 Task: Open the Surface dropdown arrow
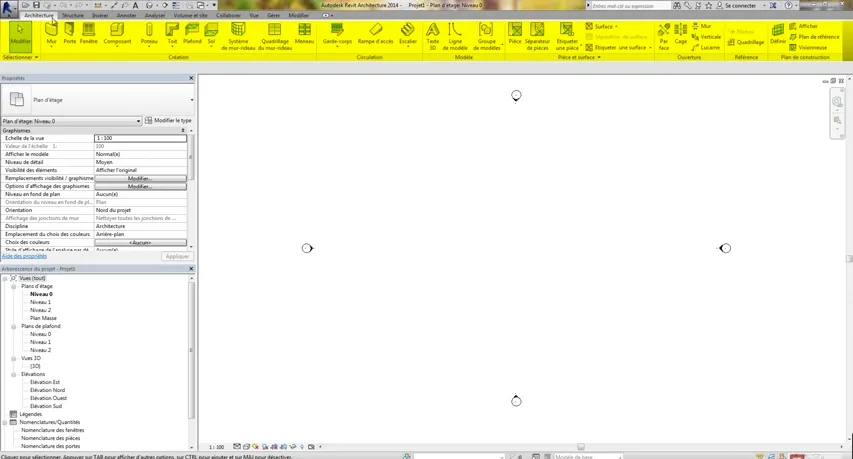point(616,27)
